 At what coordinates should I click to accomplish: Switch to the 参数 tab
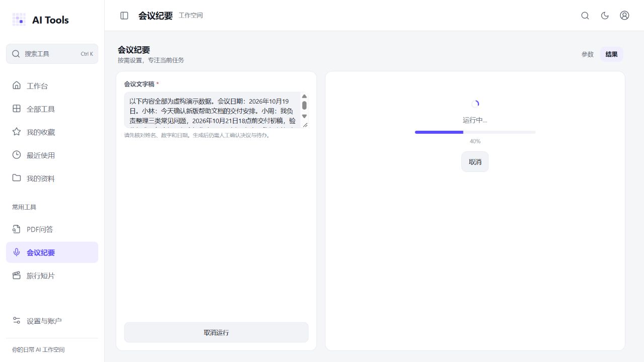tap(588, 54)
